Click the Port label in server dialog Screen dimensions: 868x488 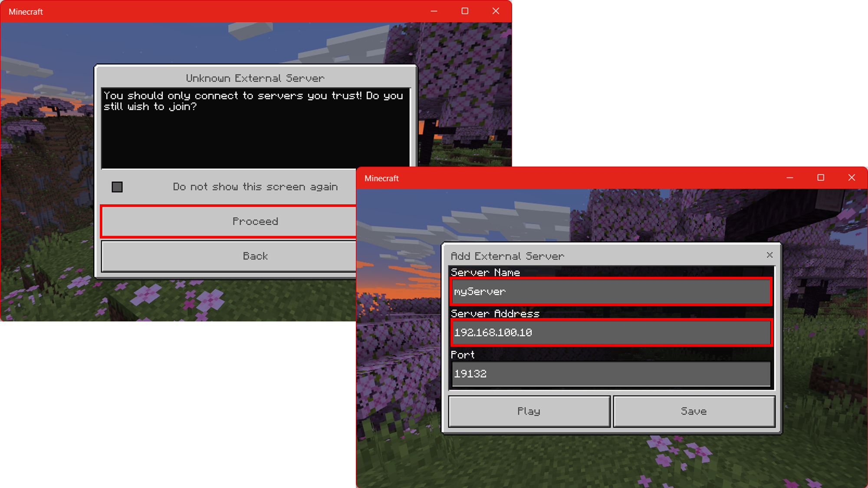[x=463, y=354]
